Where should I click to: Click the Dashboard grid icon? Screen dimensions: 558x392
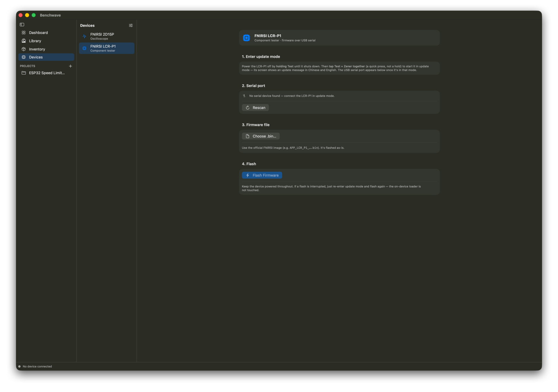click(24, 33)
